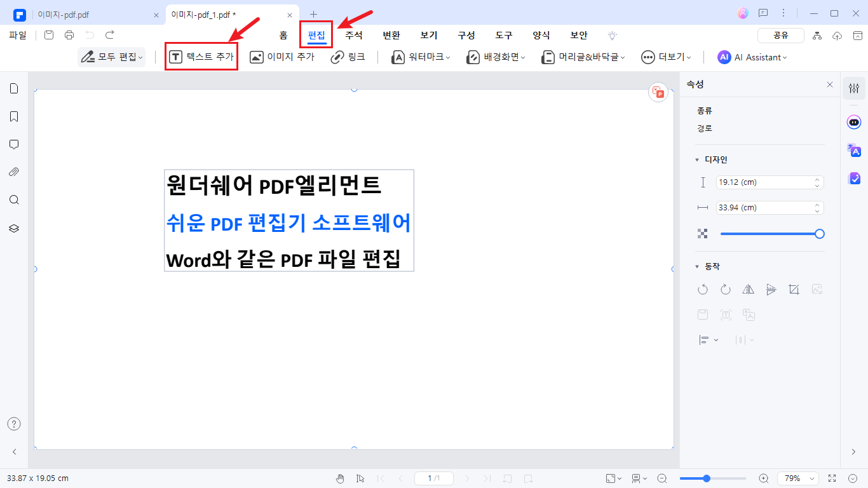
Task: Open the 모두 편집 dropdown
Action: point(112,57)
